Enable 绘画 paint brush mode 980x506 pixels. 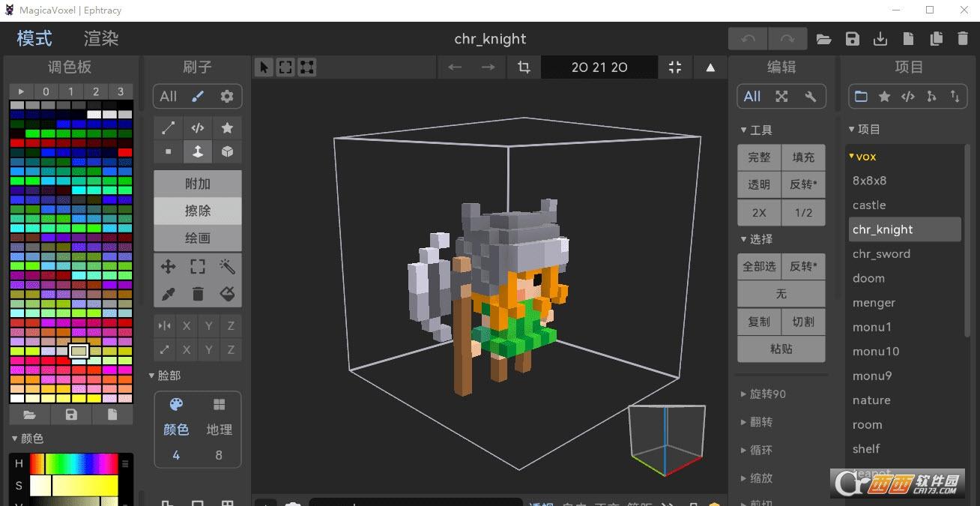click(198, 238)
